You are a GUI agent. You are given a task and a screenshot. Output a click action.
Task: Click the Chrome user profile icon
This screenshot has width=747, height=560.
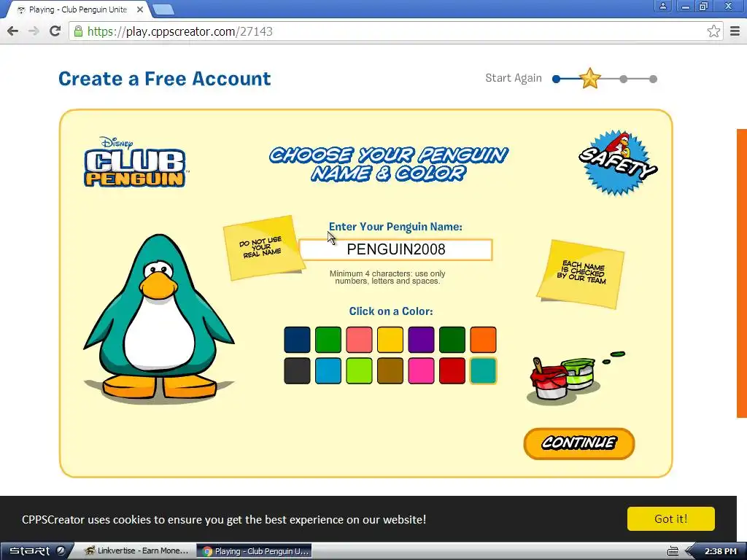662,6
